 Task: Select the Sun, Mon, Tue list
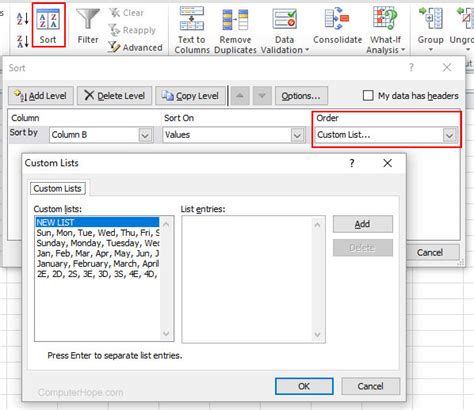[x=98, y=233]
